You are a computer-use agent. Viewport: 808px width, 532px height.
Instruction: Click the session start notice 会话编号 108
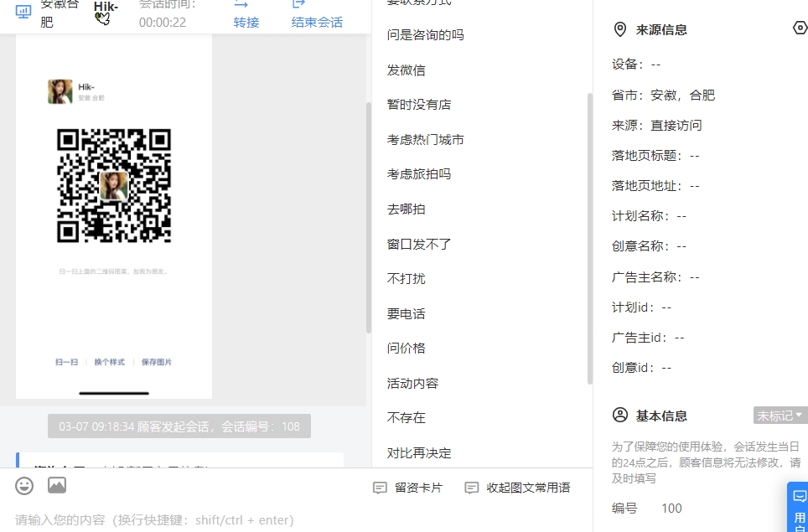click(x=179, y=426)
